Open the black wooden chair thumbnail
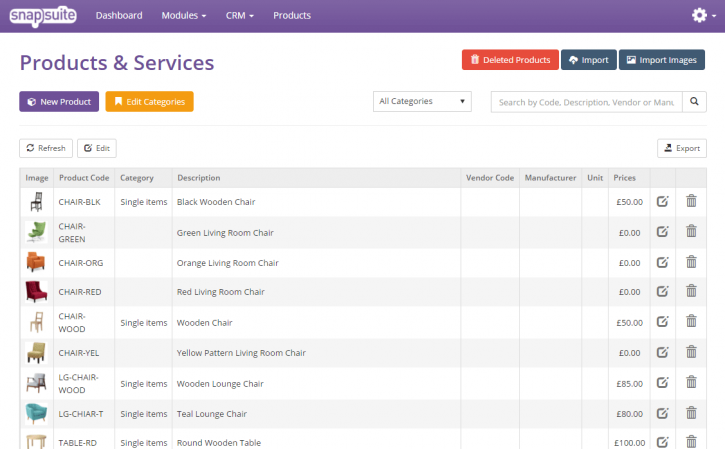Viewport: 725px width, 449px height. coord(37,202)
